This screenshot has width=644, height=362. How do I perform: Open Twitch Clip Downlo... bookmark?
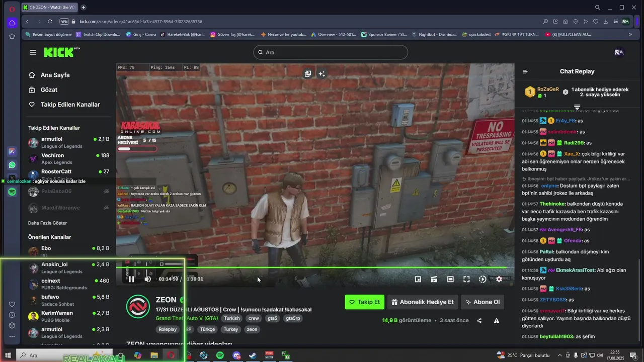click(x=98, y=34)
